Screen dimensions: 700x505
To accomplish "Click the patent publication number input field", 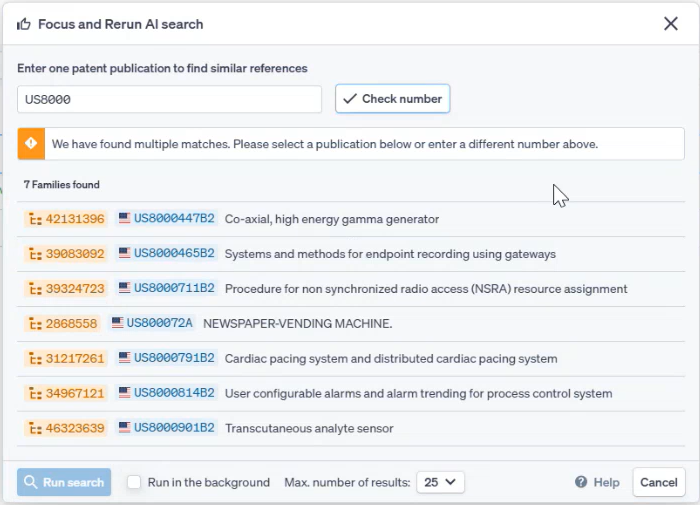I will tap(169, 99).
